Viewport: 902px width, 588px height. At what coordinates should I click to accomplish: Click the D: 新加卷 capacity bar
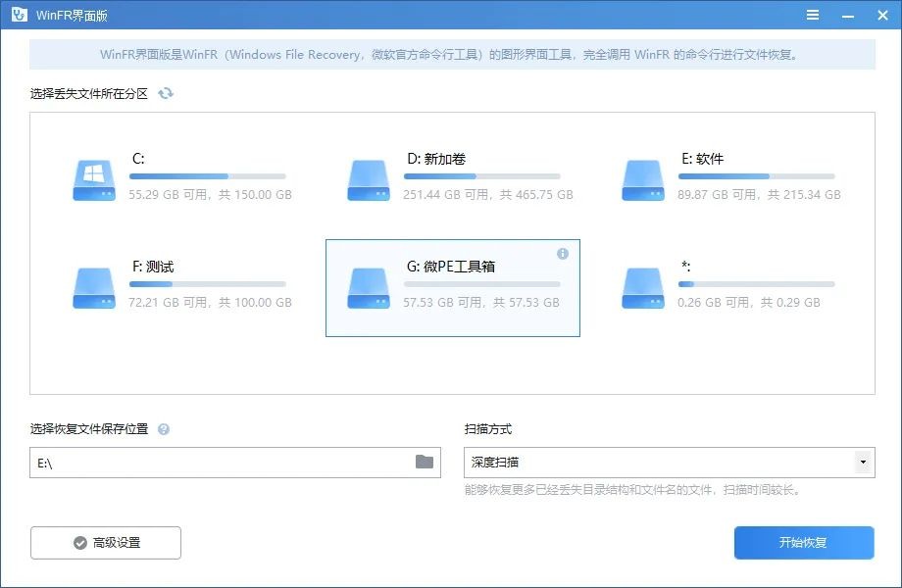click(481, 176)
